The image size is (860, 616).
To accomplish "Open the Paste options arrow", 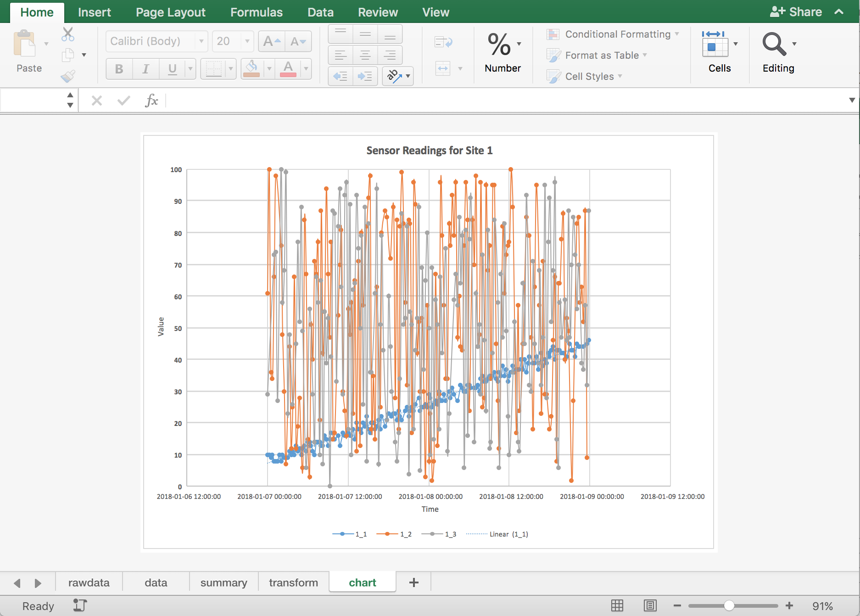I will click(x=46, y=44).
